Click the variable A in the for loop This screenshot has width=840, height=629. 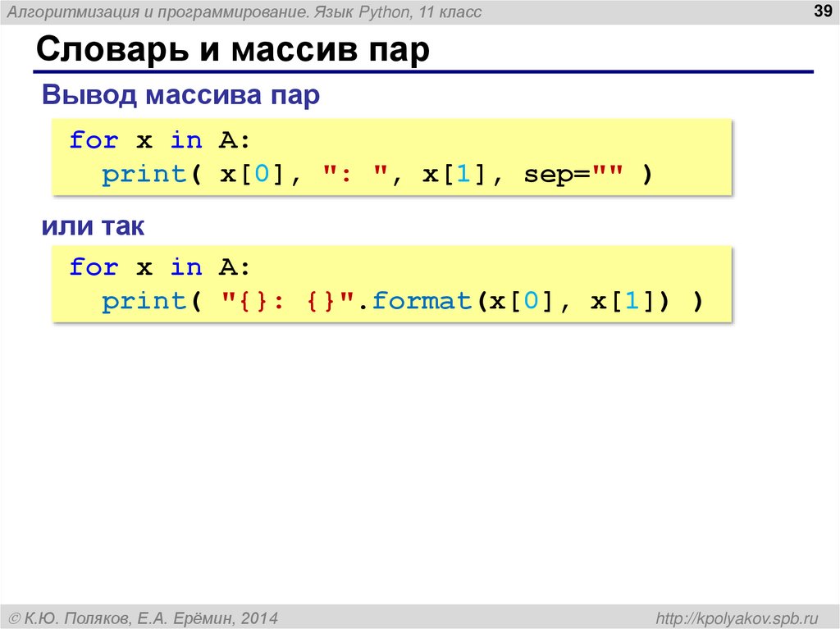pyautogui.click(x=226, y=139)
